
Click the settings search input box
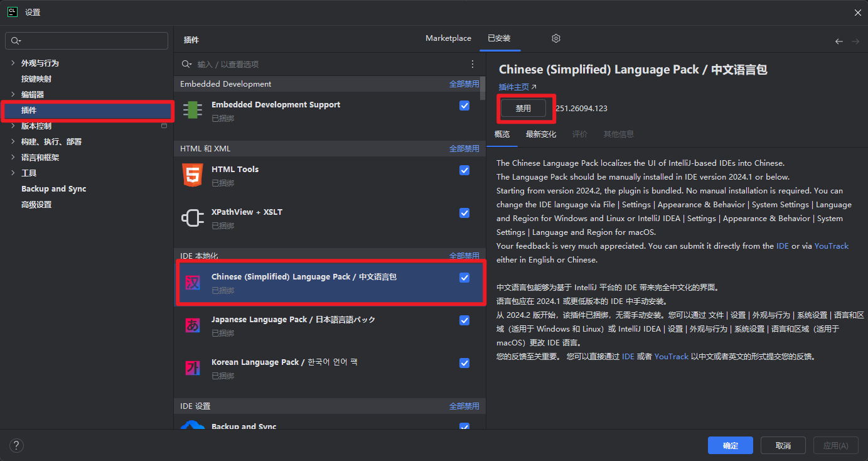click(87, 41)
